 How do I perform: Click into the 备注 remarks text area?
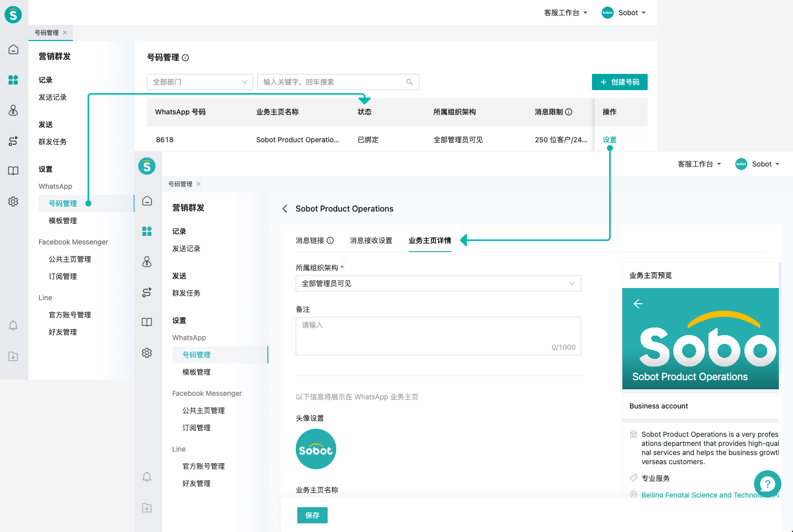click(x=439, y=336)
